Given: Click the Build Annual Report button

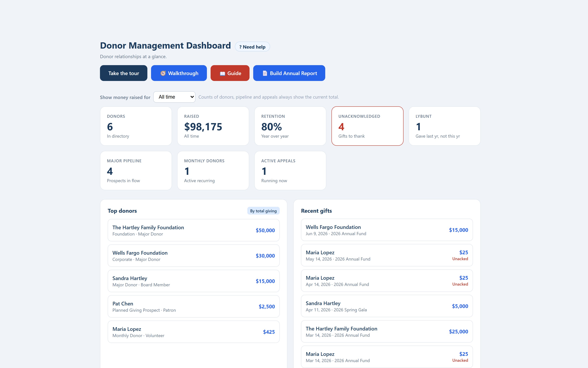Looking at the screenshot, I should (289, 73).
